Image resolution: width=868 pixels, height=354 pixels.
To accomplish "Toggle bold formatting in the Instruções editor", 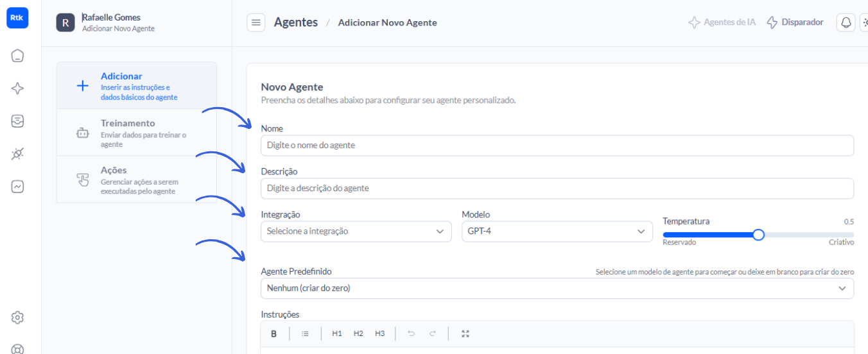I will pyautogui.click(x=274, y=333).
